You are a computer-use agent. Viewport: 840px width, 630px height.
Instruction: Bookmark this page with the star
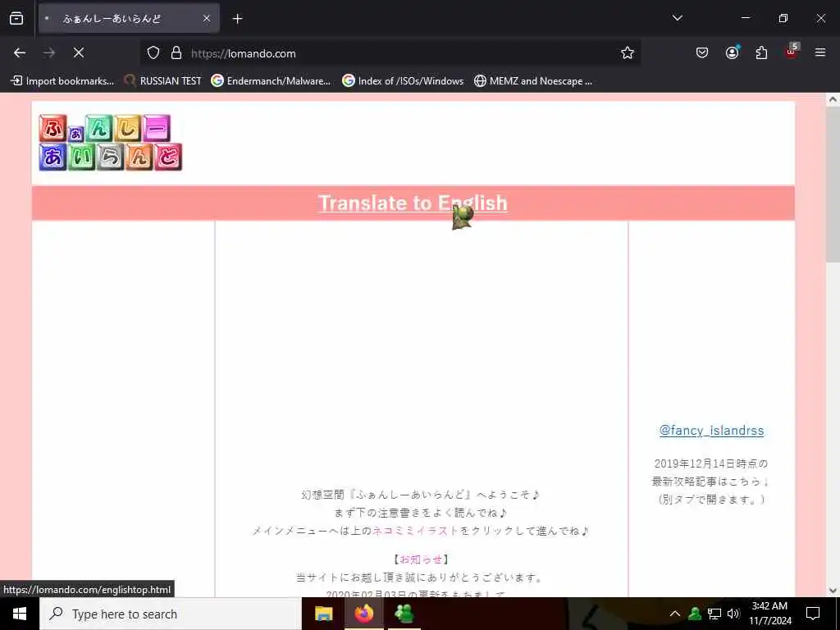pos(628,52)
